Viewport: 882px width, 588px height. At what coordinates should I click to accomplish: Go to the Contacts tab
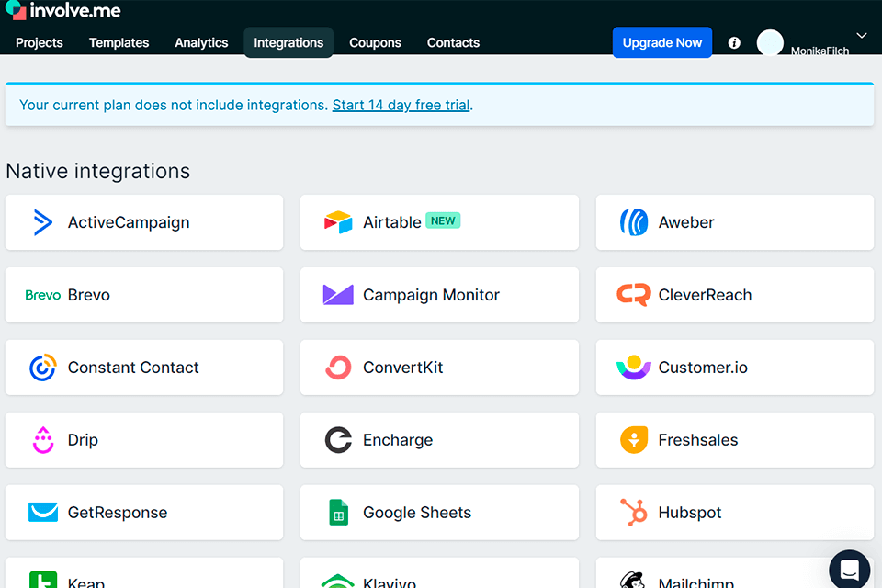click(x=453, y=43)
